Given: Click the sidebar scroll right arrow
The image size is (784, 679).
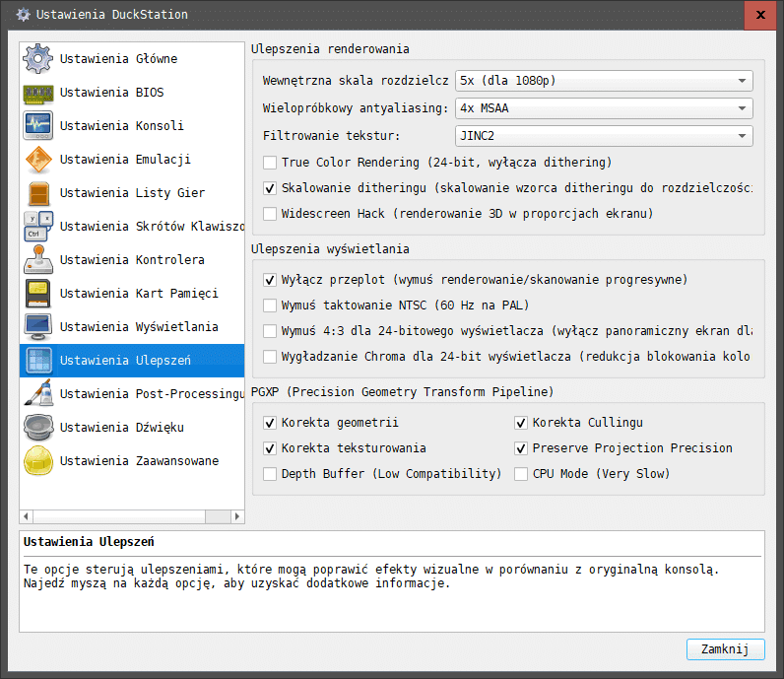Looking at the screenshot, I should pyautogui.click(x=237, y=516).
